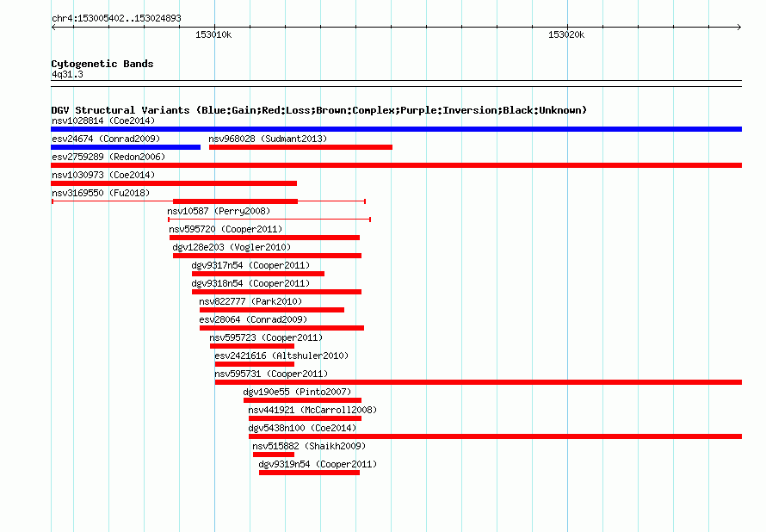This screenshot has width=766, height=532.
Task: Open nsv822777 (Park2010) variant label
Action: click(250, 301)
